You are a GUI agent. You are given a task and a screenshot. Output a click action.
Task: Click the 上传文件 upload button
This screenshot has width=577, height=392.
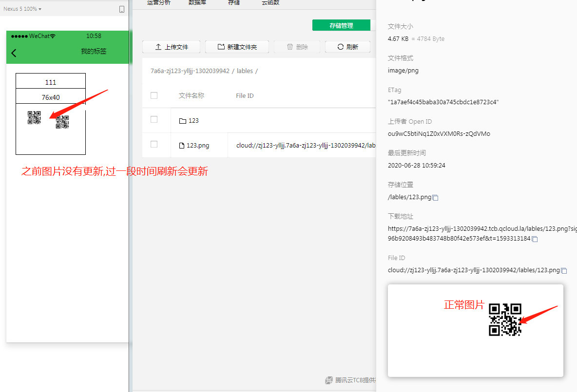tap(171, 47)
